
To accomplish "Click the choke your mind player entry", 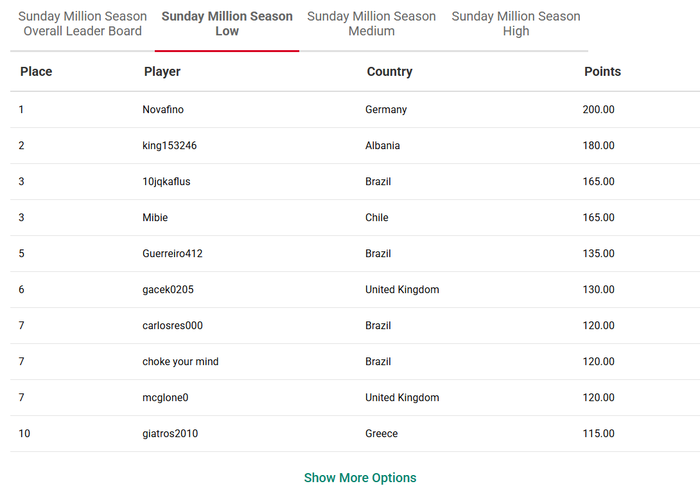I will coord(180,362).
